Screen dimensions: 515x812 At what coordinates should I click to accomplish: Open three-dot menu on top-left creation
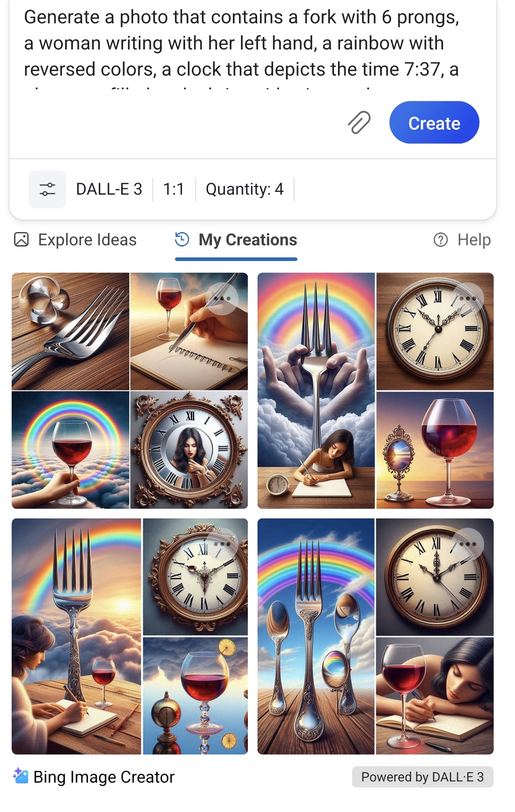[222, 298]
